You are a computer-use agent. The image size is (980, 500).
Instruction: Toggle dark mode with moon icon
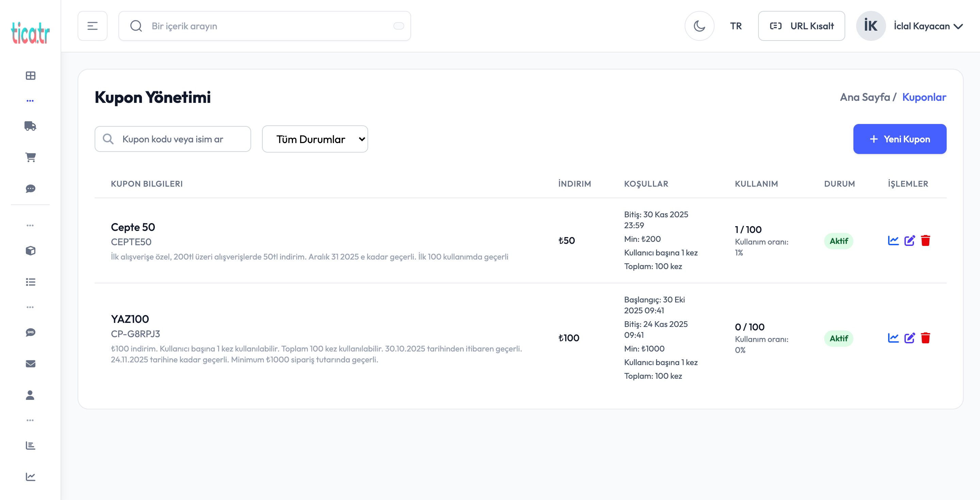pos(699,26)
